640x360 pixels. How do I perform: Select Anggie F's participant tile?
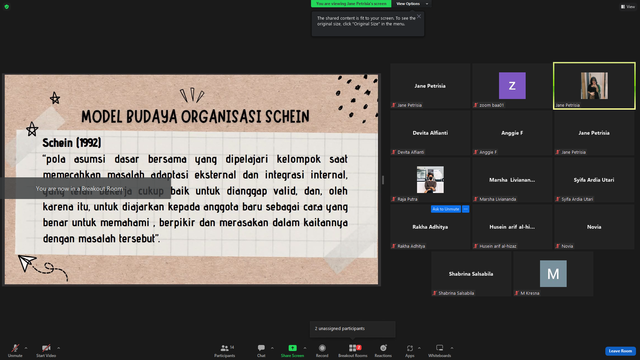512,133
